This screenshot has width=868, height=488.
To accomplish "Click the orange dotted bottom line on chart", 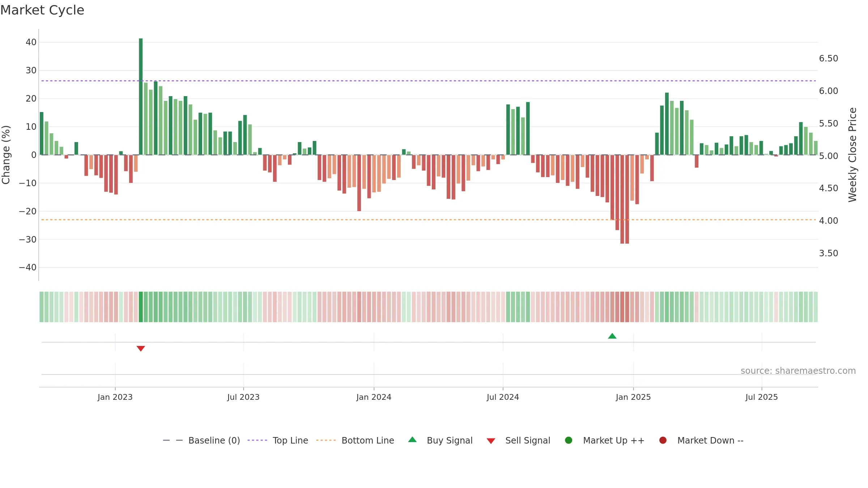I will (x=429, y=219).
